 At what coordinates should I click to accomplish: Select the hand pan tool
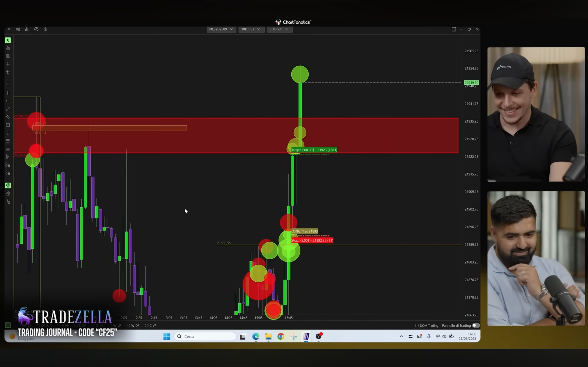pos(8,48)
